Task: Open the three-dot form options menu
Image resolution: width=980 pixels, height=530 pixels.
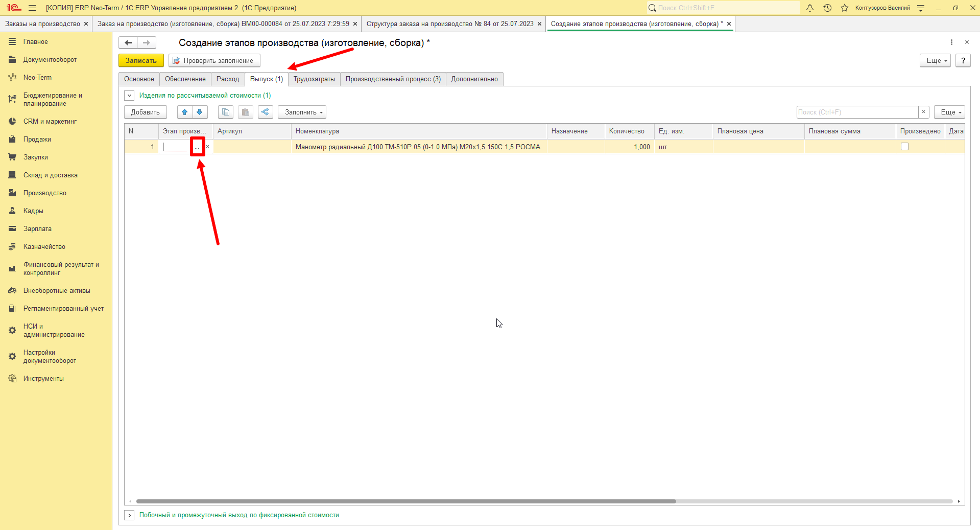Action: 951,42
